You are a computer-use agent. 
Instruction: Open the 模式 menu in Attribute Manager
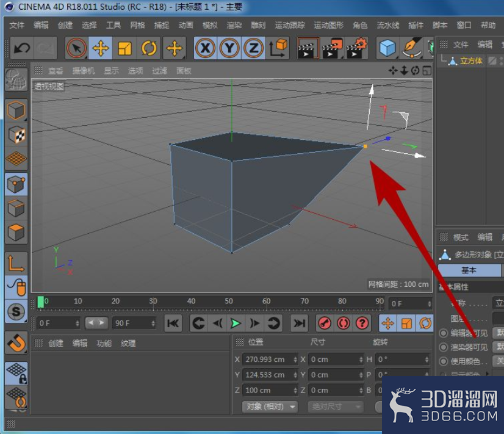(x=461, y=237)
